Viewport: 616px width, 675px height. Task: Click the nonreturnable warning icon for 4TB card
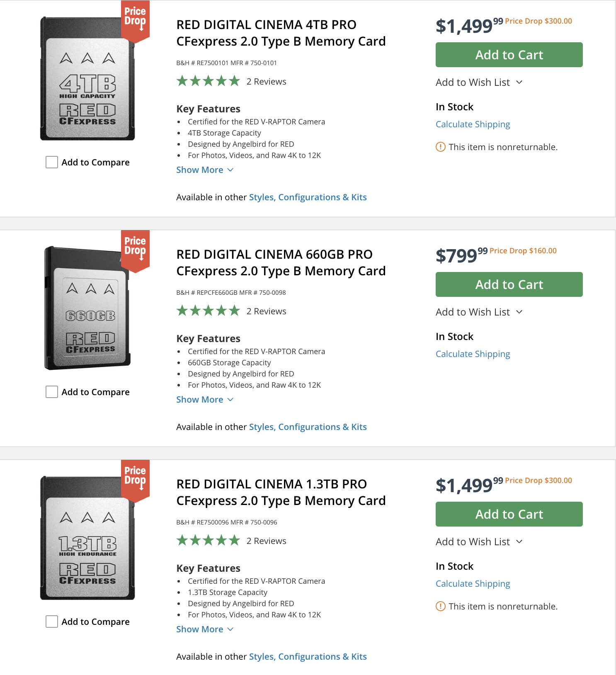(441, 147)
